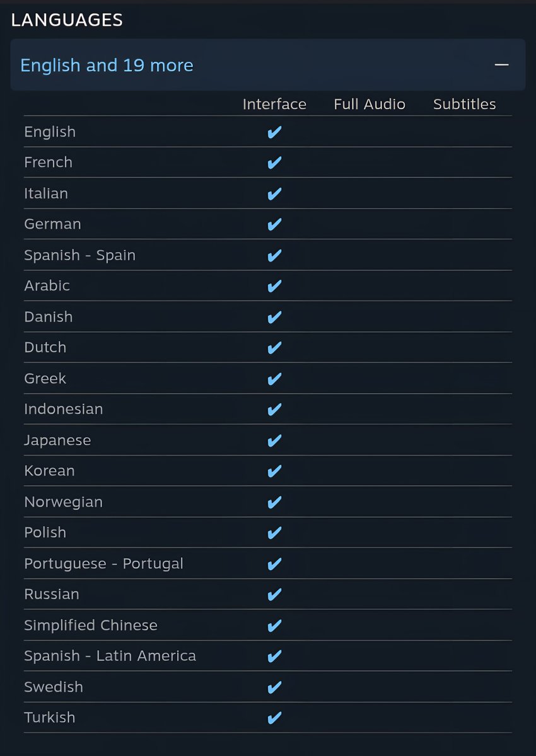Select the Spanish - Latin America row
The image size is (536, 756).
point(268,656)
